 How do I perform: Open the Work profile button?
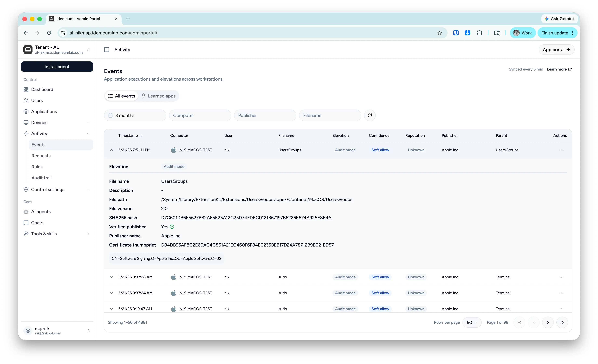tap(523, 33)
